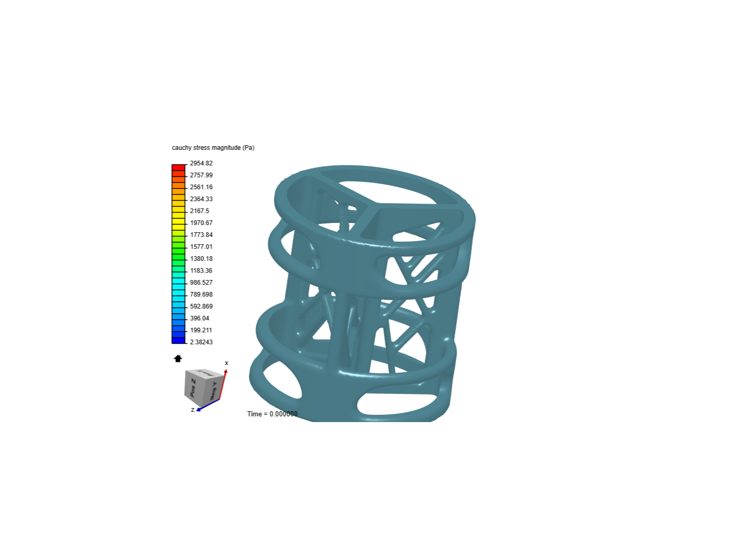Screen dimensions: 747x560
Task: Click the legend value 2364.33
Action: [201, 199]
